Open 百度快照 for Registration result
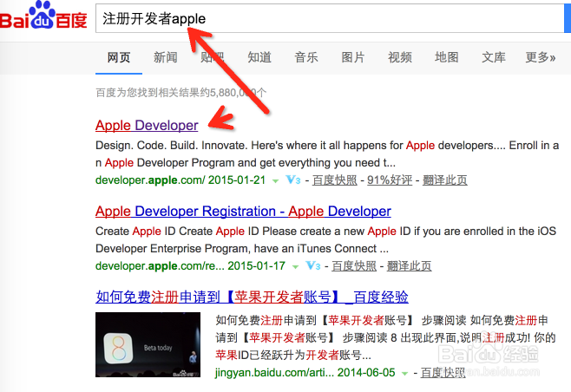The width and height of the screenshot is (571, 392). [354, 266]
